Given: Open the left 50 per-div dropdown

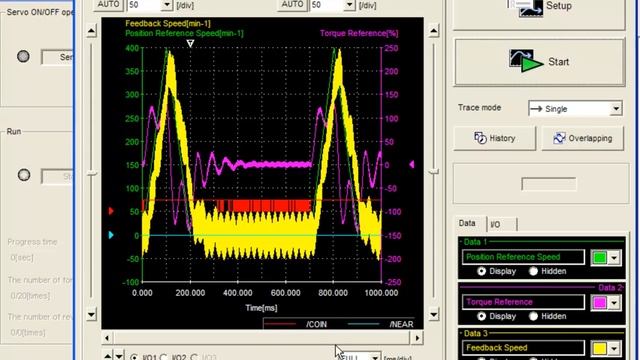Looking at the screenshot, I should pyautogui.click(x=167, y=5).
